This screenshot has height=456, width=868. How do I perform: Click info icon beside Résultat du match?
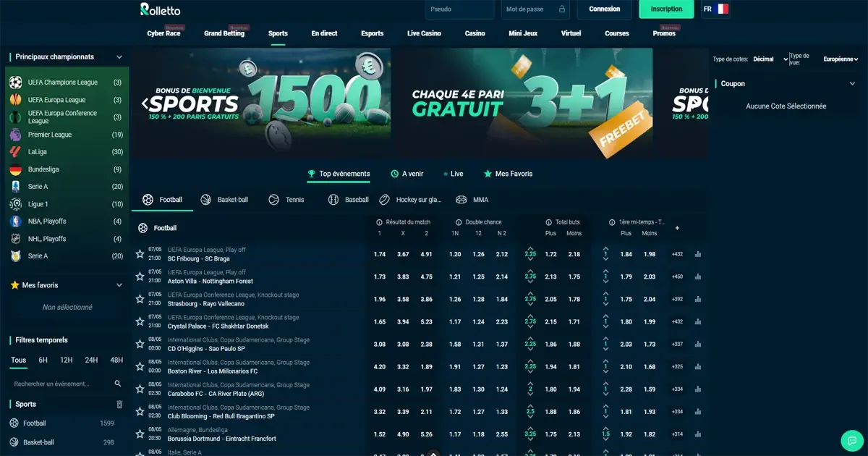tap(380, 222)
